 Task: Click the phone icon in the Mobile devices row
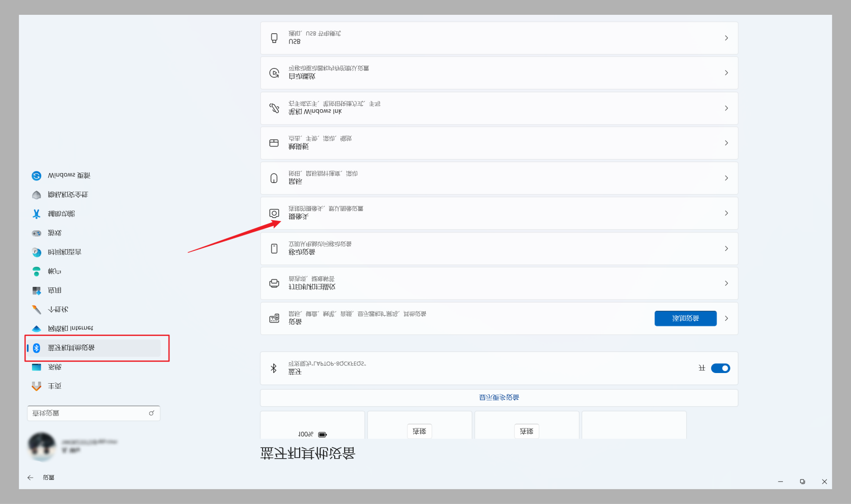(274, 249)
